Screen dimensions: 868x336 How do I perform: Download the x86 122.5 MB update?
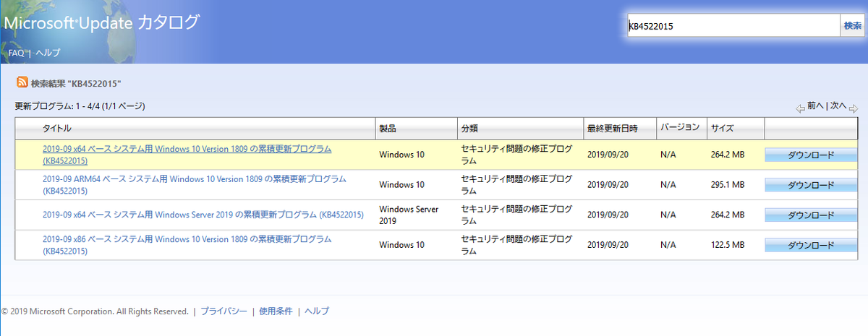coord(811,245)
